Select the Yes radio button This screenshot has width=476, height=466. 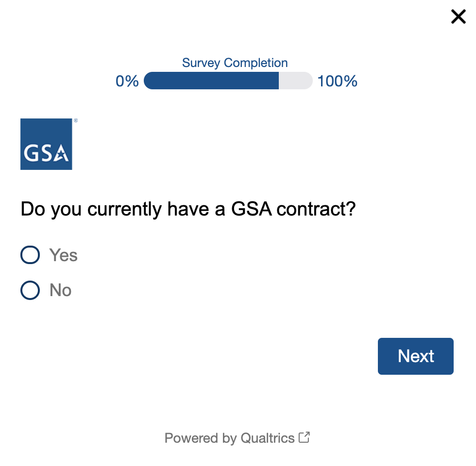click(x=30, y=255)
